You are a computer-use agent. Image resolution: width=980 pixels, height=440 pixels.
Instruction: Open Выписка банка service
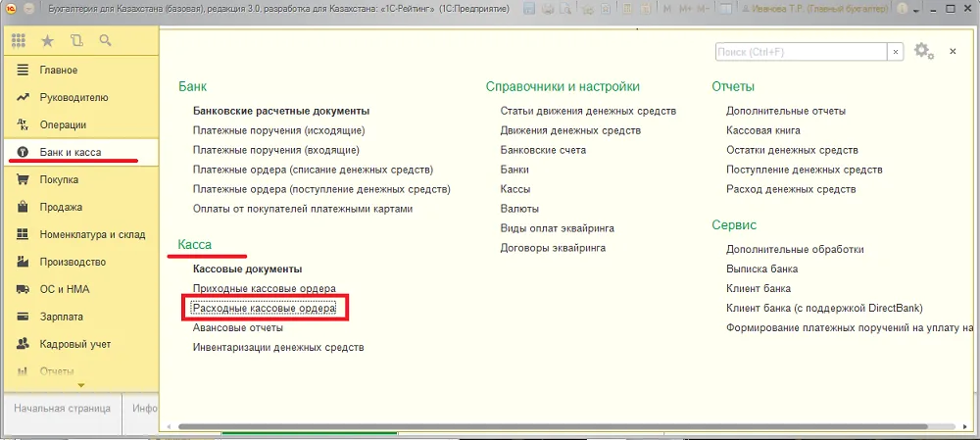coord(761,269)
